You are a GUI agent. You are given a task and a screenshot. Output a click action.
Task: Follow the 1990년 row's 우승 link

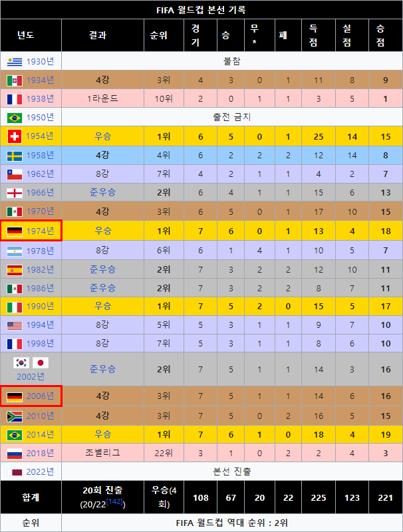103,307
